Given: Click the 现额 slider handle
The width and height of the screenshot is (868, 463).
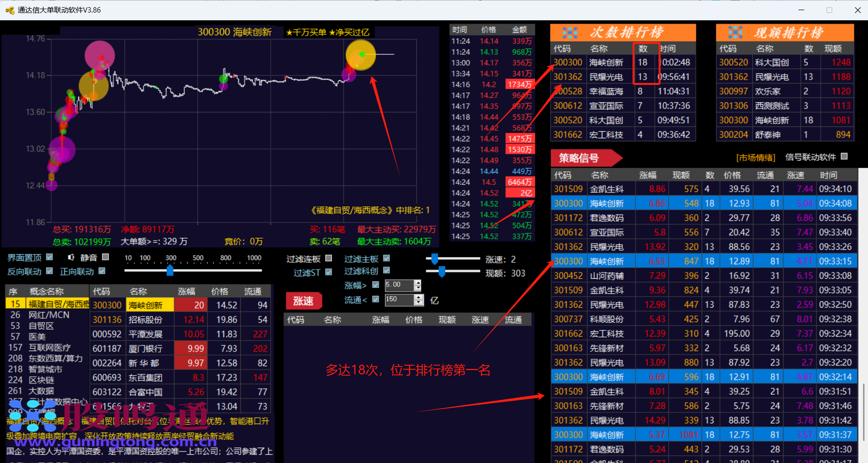Looking at the screenshot, I should point(442,272).
